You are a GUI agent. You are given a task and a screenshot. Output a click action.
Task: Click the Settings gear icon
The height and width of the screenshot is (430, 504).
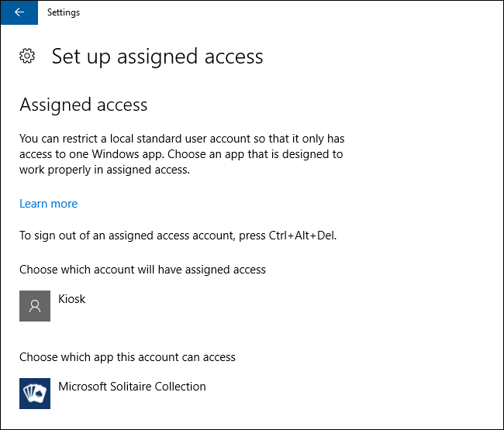click(x=27, y=56)
